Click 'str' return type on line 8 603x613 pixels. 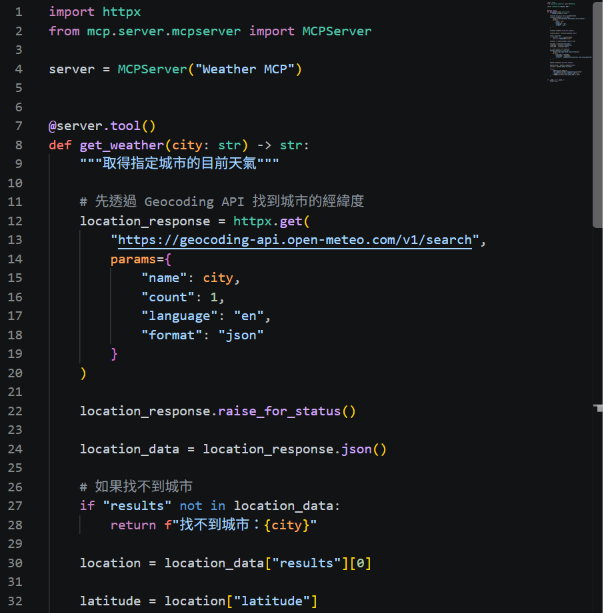[291, 145]
